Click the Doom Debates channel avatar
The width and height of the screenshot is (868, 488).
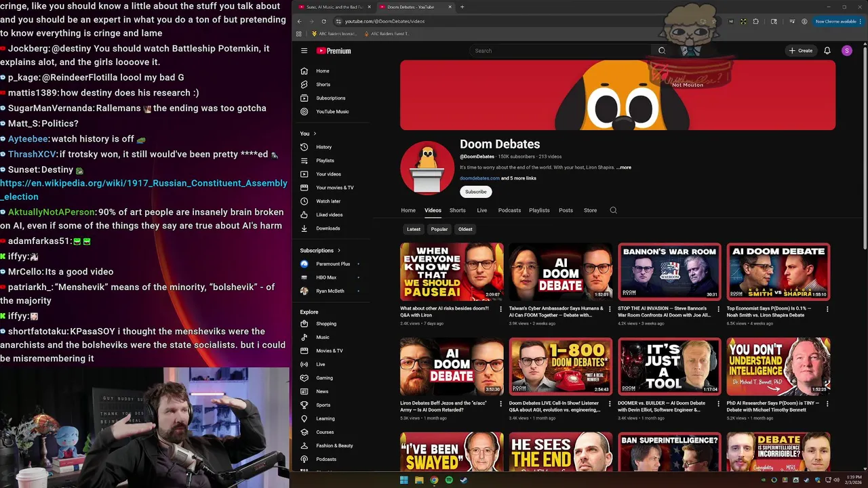[427, 167]
